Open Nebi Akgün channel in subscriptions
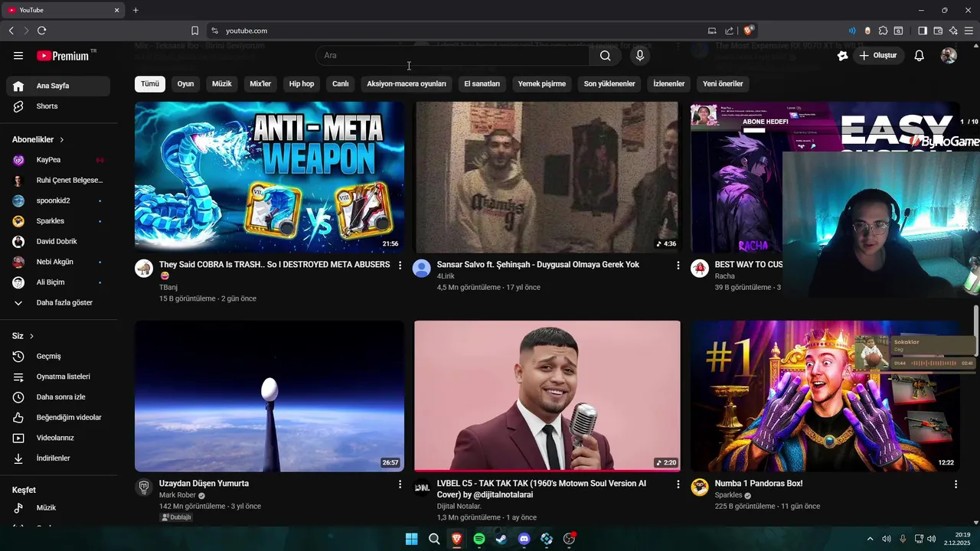Screen dimensions: 980x551 click(x=58, y=262)
